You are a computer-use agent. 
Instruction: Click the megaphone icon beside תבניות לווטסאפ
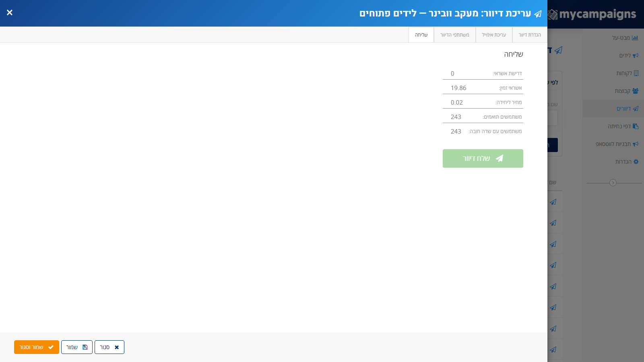(x=636, y=144)
